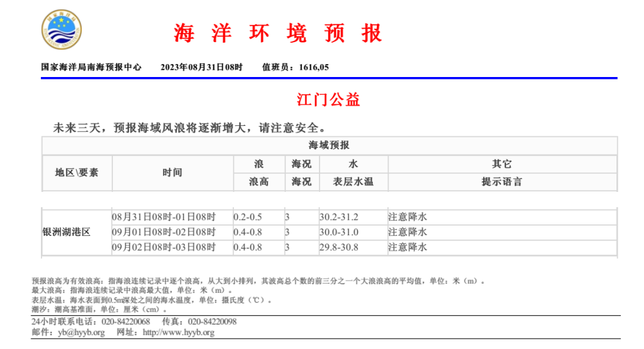Click the 时间 column header
Screen dimensions: 644x349
pyautogui.click(x=172, y=172)
